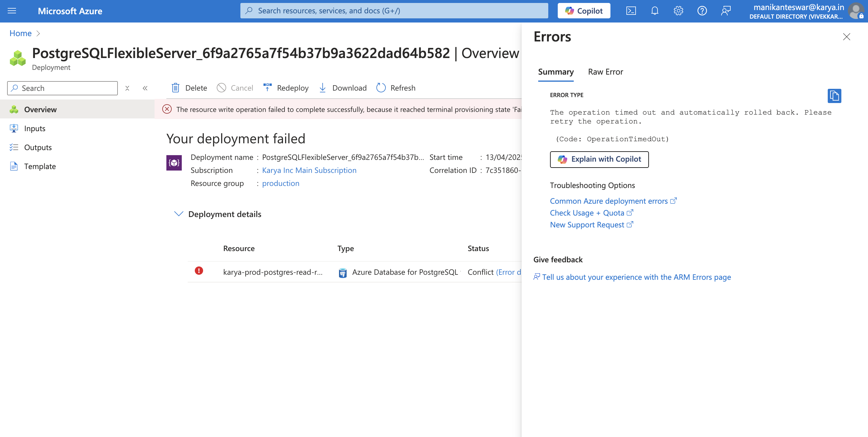868x437 pixels.
Task: Close the Errors panel
Action: tap(846, 37)
